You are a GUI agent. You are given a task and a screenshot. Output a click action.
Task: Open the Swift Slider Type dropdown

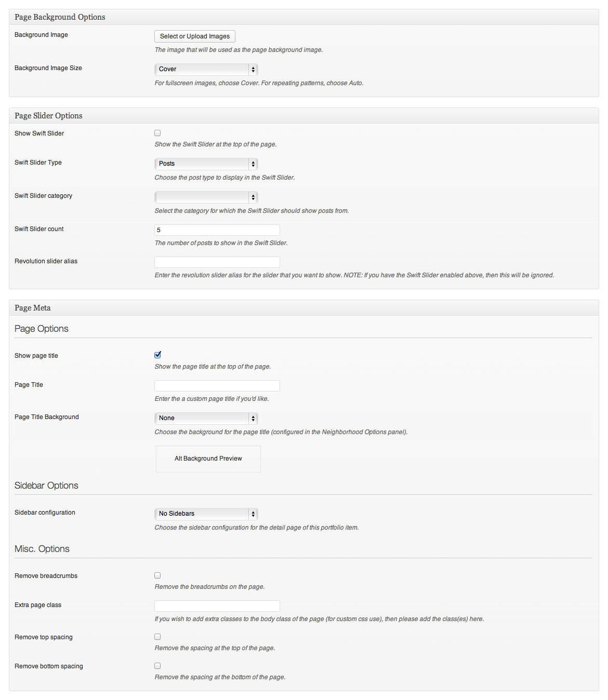coord(206,164)
